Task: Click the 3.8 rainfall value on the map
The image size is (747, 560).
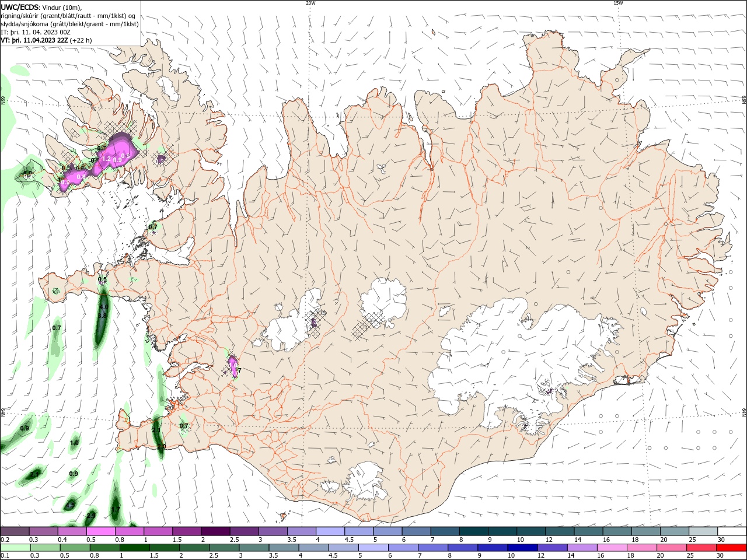Action: [x=102, y=315]
